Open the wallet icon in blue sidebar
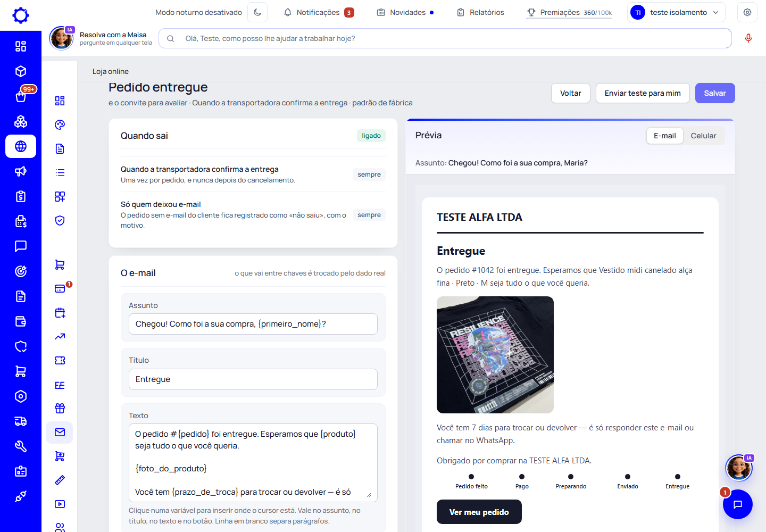Image resolution: width=766 pixels, height=532 pixels. point(21,321)
